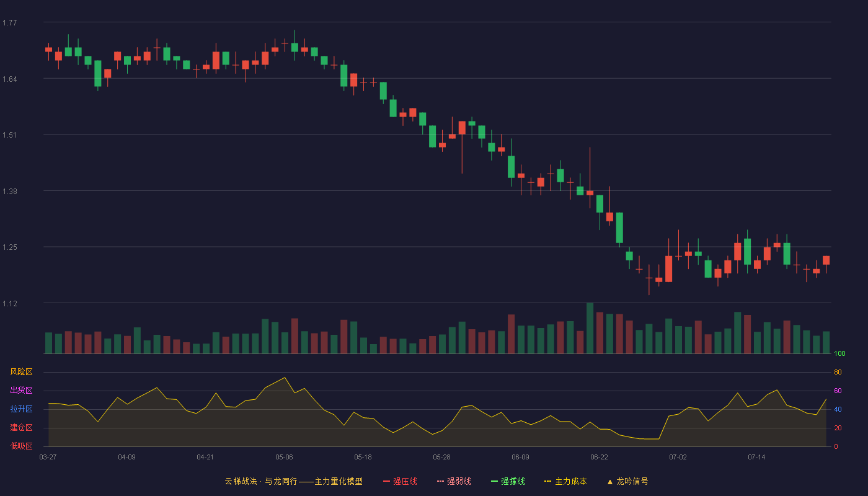The height and width of the screenshot is (496, 868).
Task: Click the 06-22 date axis label
Action: pyautogui.click(x=599, y=457)
